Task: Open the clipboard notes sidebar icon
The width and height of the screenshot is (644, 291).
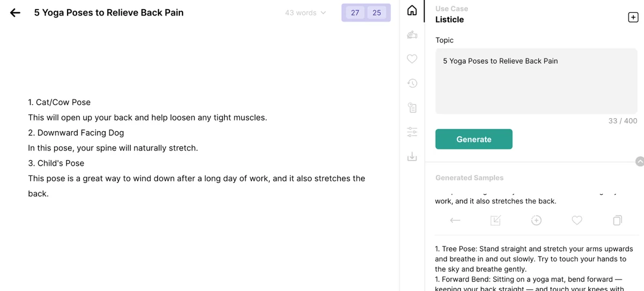Action: [x=412, y=108]
